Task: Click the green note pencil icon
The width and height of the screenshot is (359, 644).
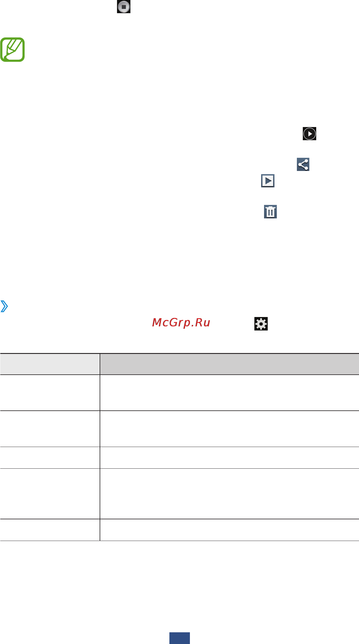Action: tap(12, 49)
